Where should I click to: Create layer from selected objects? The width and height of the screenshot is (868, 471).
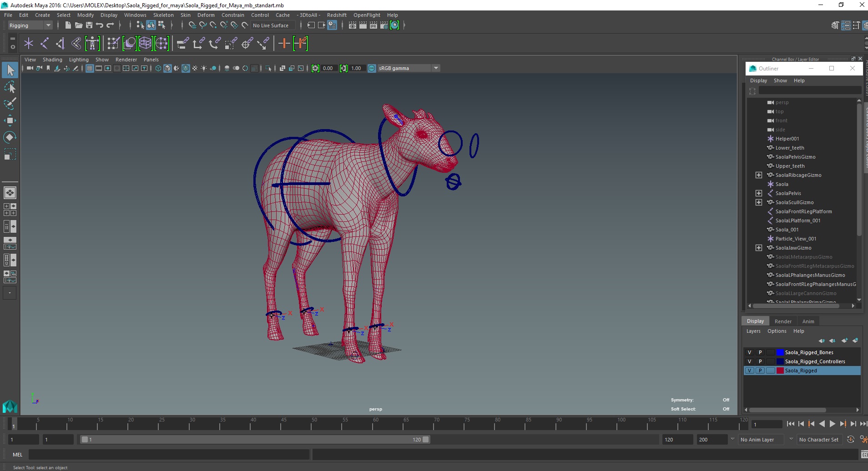pos(855,341)
